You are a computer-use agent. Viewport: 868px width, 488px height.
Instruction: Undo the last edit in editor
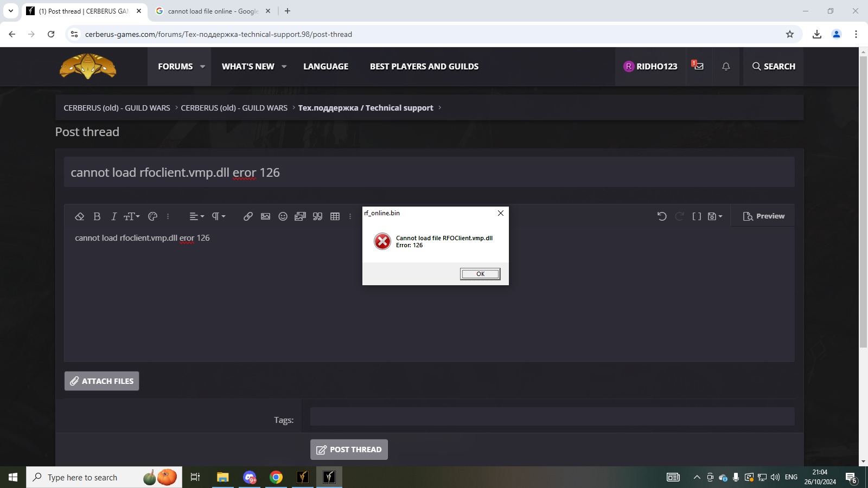(x=662, y=216)
